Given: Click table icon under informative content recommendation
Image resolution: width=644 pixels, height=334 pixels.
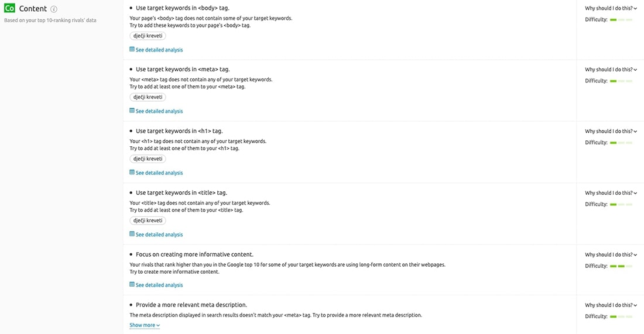Looking at the screenshot, I should [x=132, y=284].
